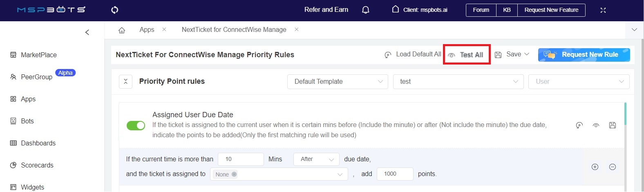Image resolution: width=644 pixels, height=192 pixels.
Task: Click the Test All button
Action: pos(467,55)
